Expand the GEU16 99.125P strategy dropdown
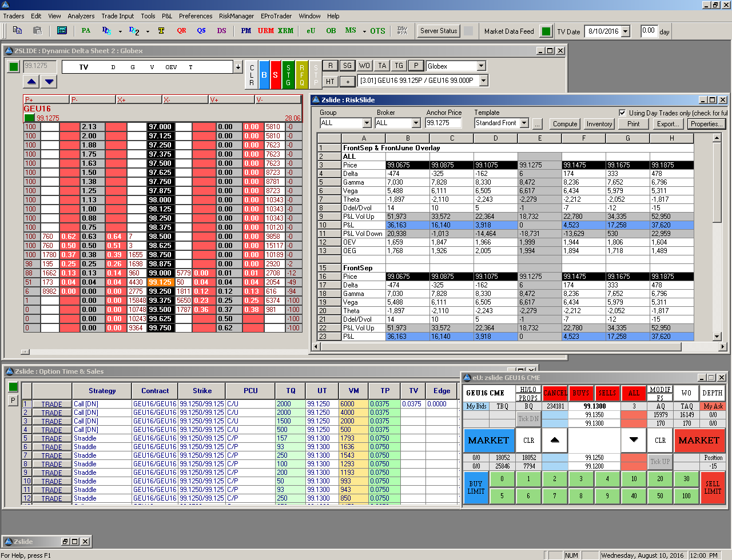 (484, 81)
